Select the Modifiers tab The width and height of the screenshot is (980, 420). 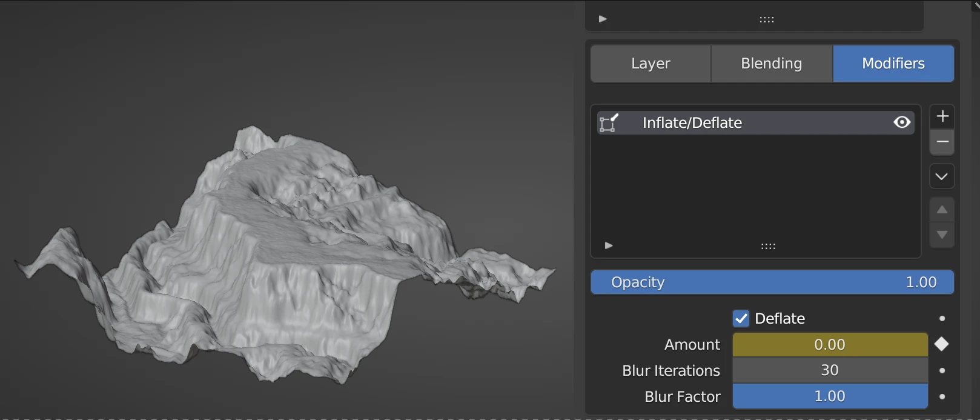tap(893, 64)
